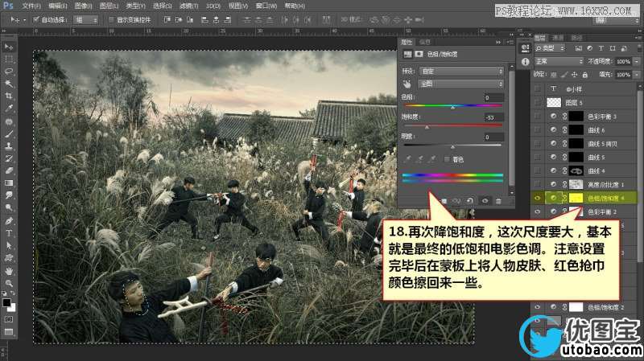Lock layer position icon
Image resolution: width=644 pixels, height=361 pixels.
tap(574, 75)
